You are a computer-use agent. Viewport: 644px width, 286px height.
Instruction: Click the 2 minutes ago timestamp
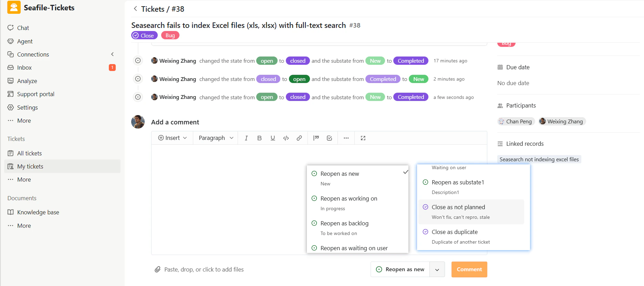point(449,79)
